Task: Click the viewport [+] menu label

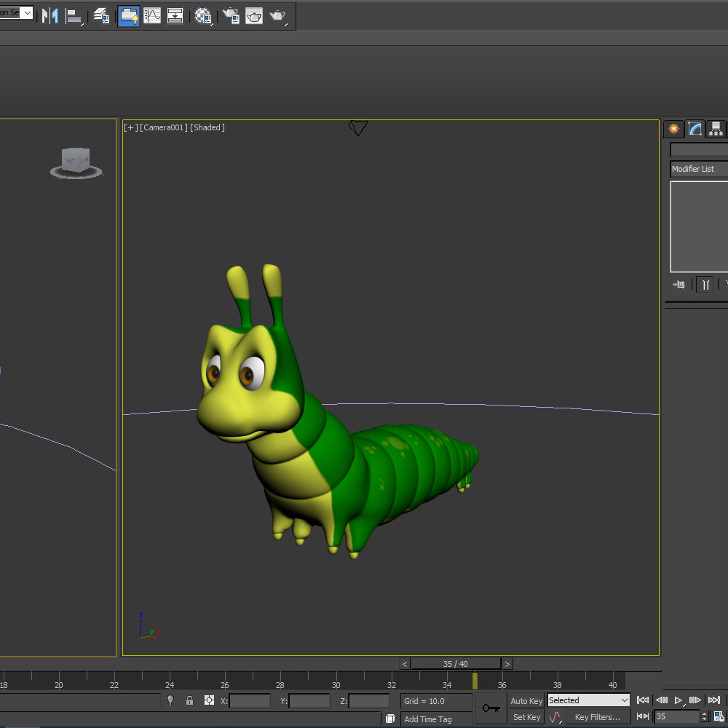Action: (131, 127)
